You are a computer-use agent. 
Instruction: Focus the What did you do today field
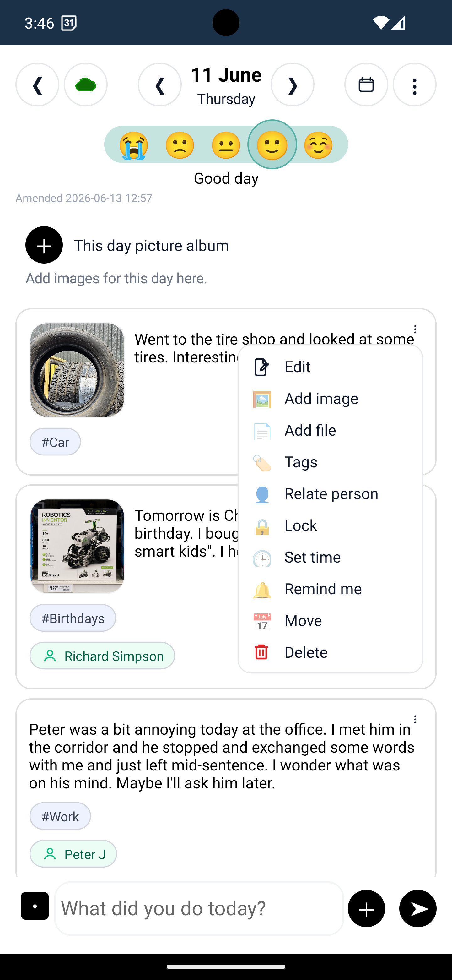pos(199,908)
